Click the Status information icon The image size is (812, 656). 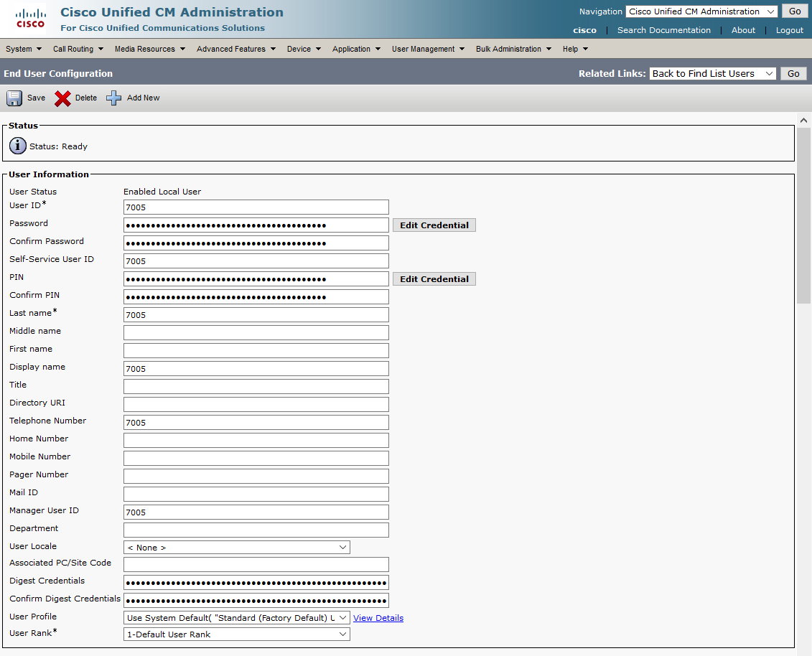click(x=18, y=146)
